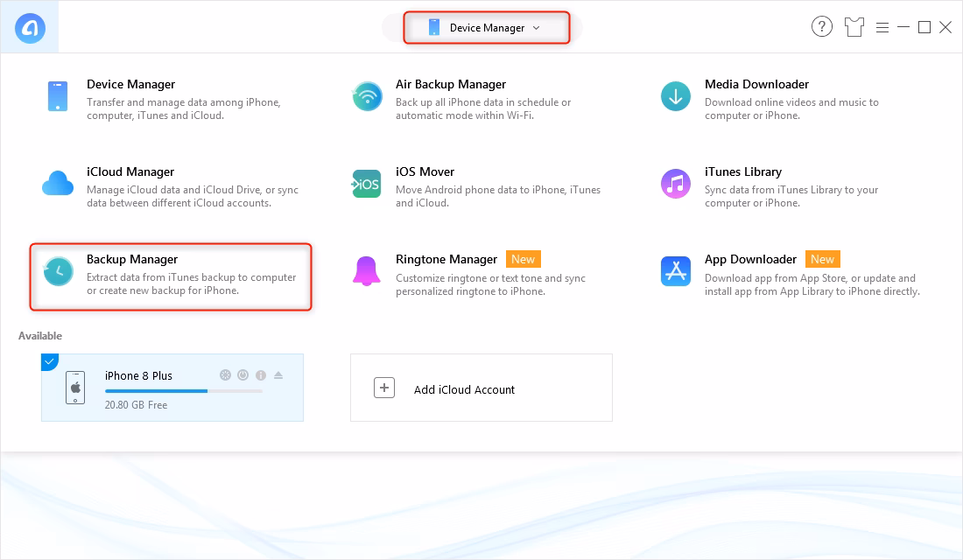The width and height of the screenshot is (963, 560).
Task: Open Media Downloader title
Action: point(756,84)
